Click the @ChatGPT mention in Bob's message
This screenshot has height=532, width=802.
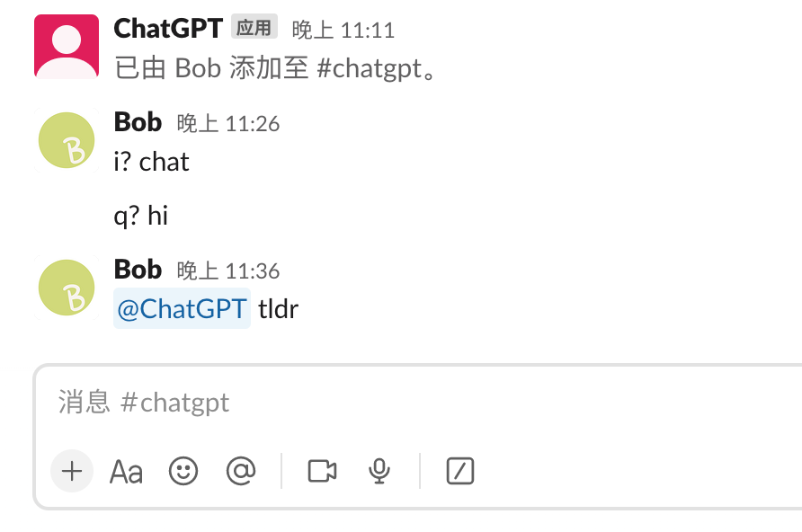pos(182,308)
